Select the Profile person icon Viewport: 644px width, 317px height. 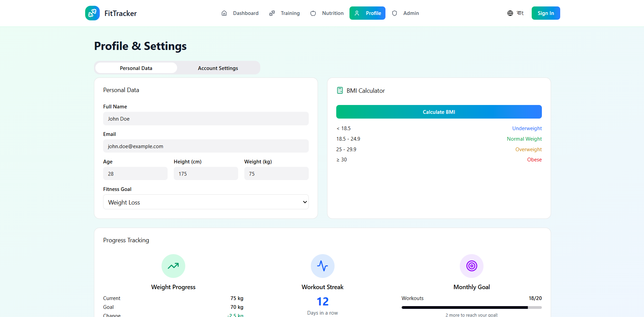click(357, 13)
